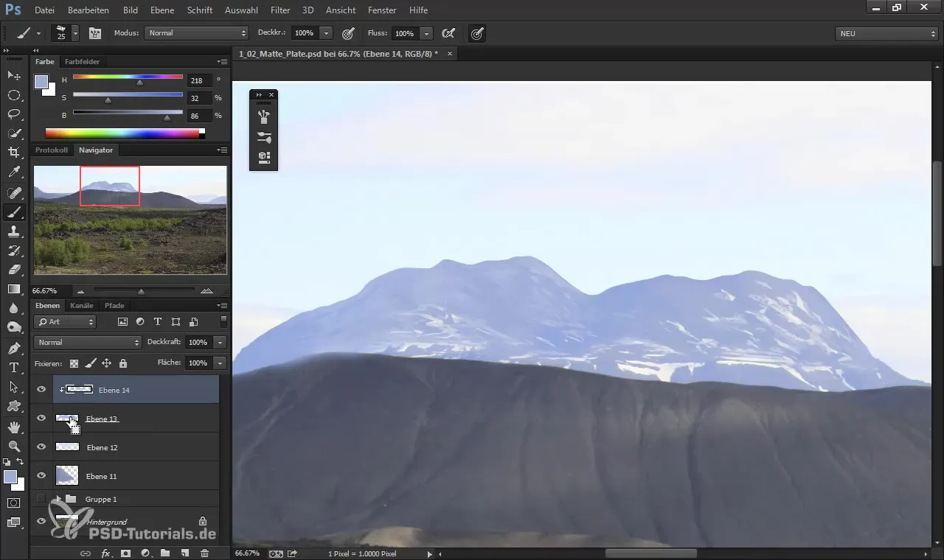This screenshot has height=560, width=944.
Task: Toggle lock layer position
Action: [106, 363]
